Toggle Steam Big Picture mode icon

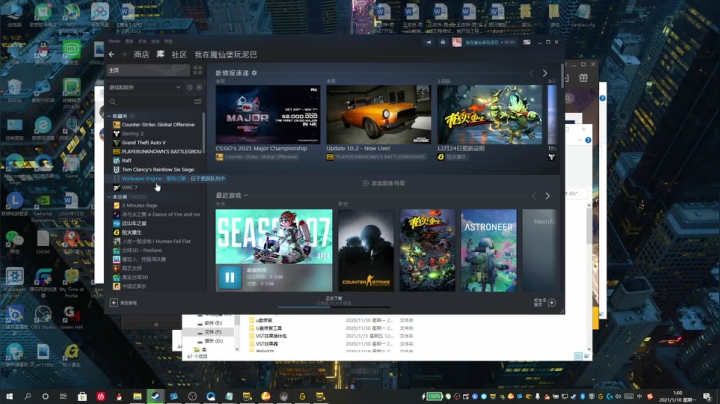point(527,42)
